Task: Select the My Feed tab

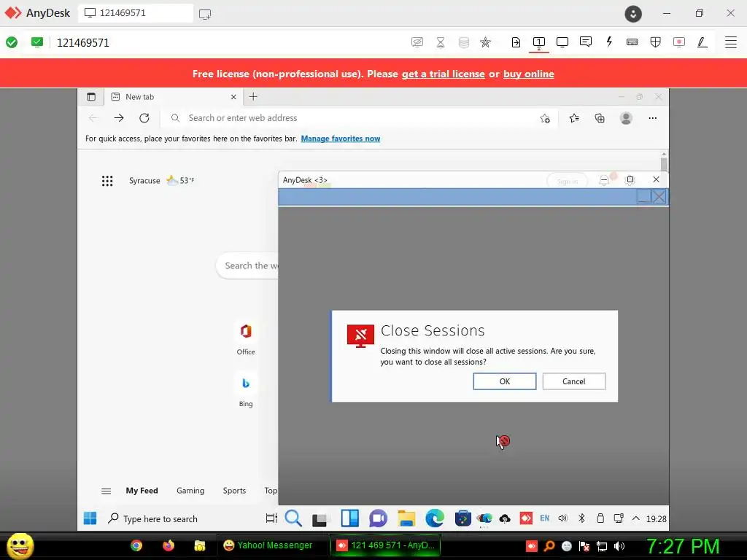Action: coord(142,491)
